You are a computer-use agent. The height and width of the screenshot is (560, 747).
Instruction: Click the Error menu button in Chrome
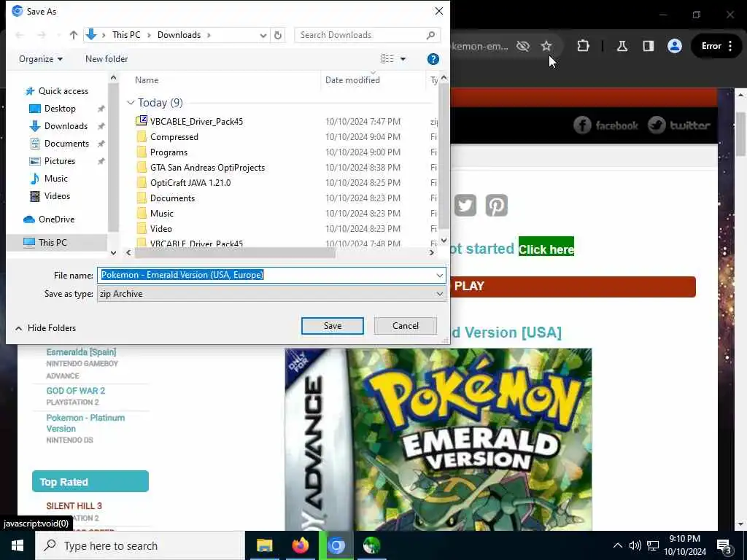pos(717,46)
